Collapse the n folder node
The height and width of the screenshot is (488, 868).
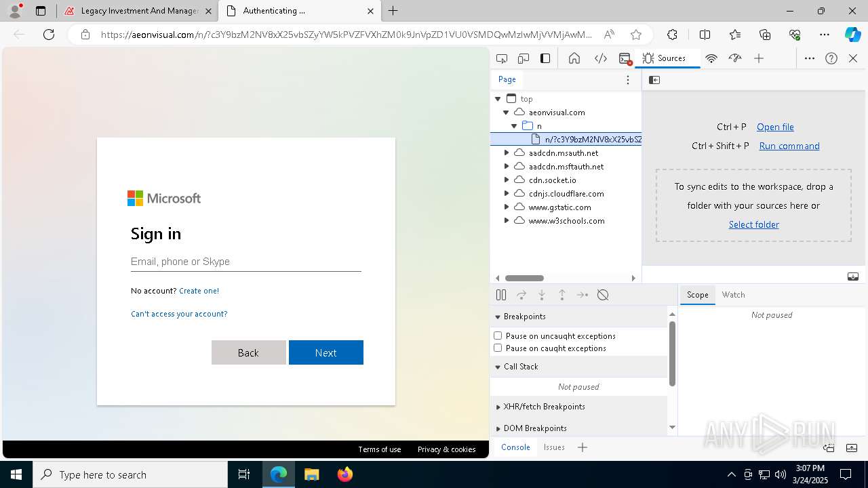click(x=514, y=126)
